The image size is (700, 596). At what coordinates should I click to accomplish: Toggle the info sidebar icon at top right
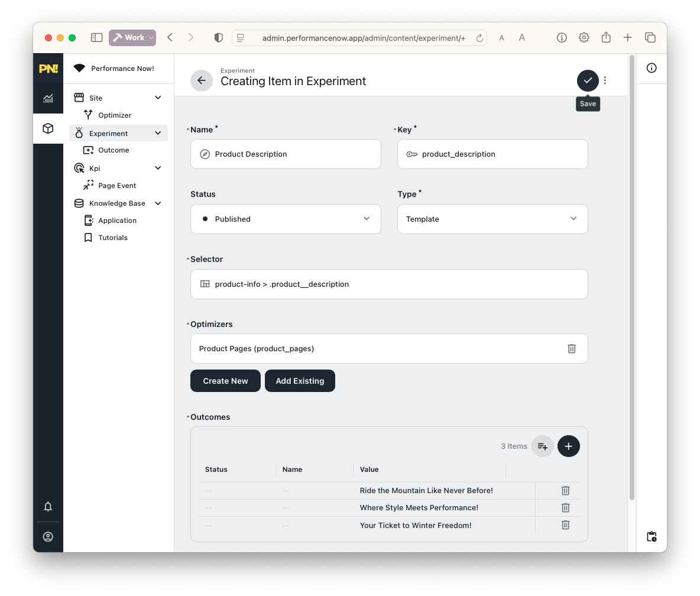[x=652, y=68]
